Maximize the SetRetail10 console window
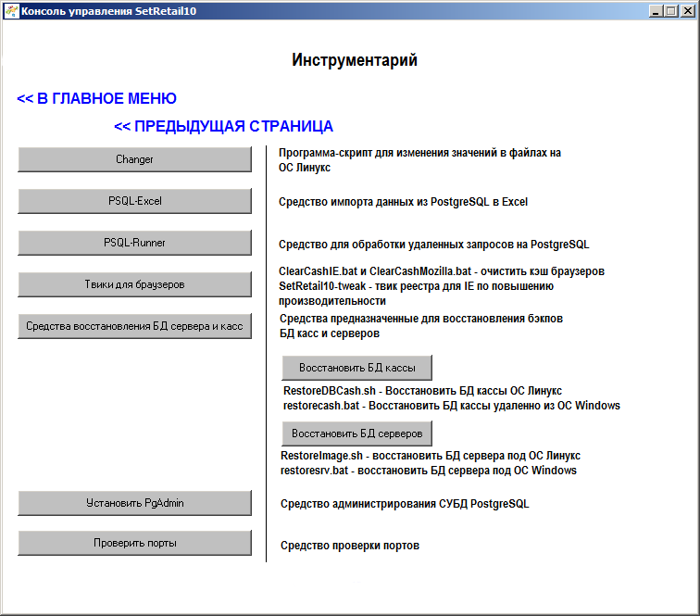The image size is (700, 616). point(671,11)
